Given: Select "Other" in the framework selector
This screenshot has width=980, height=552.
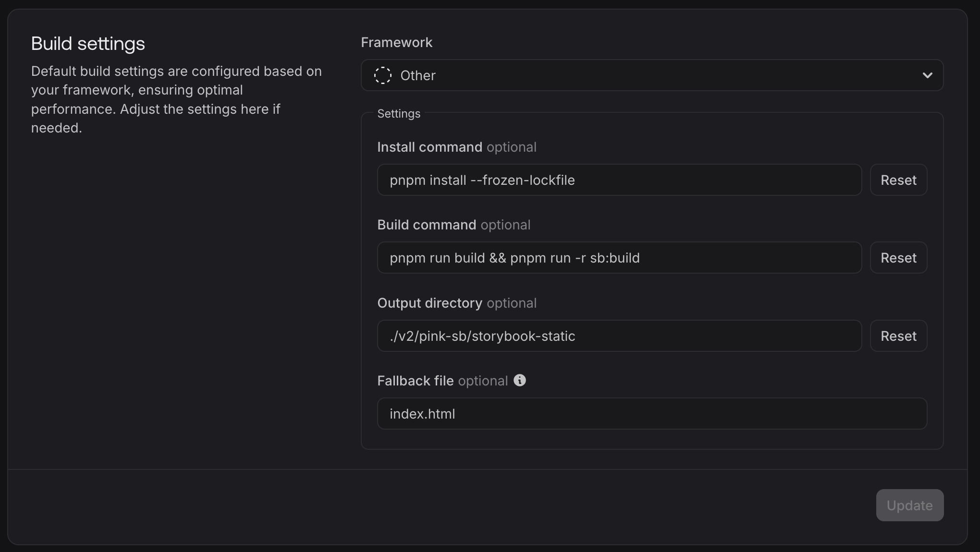Looking at the screenshot, I should click(x=418, y=75).
